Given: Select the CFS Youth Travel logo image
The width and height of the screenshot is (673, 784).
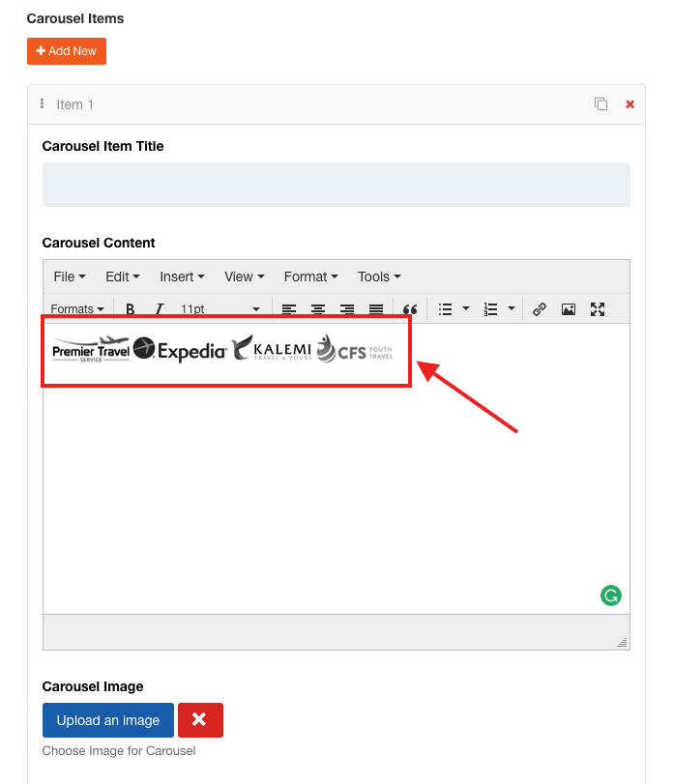Looking at the screenshot, I should click(x=355, y=349).
